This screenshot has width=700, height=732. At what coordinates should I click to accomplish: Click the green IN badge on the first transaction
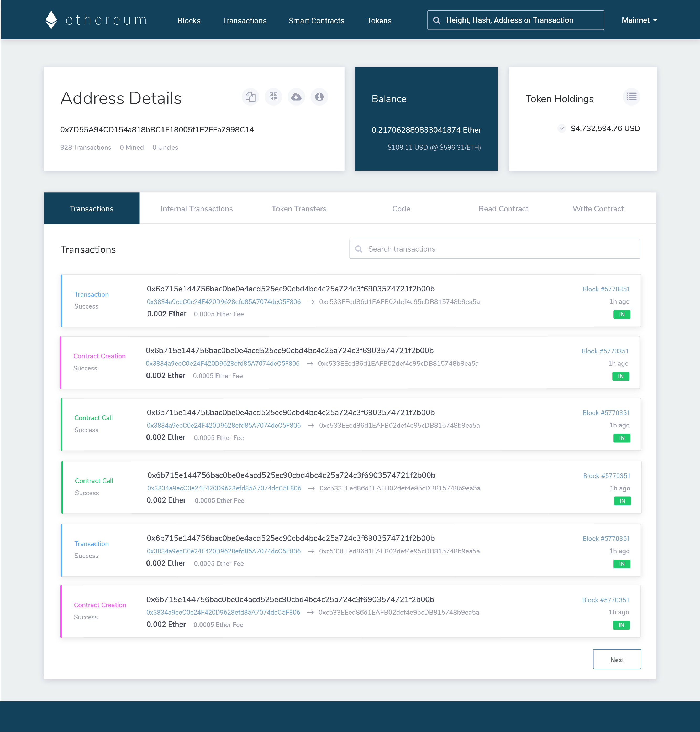tap(622, 314)
